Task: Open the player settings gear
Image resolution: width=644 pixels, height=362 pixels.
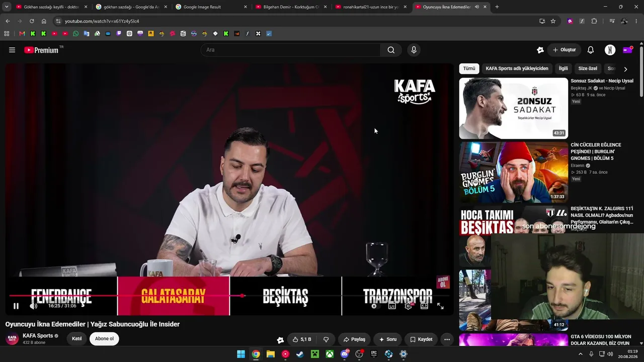Action: (x=408, y=306)
